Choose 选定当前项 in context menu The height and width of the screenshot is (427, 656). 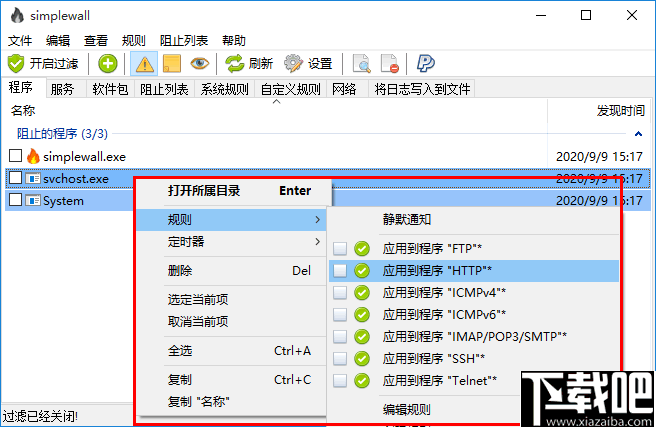(x=231, y=300)
